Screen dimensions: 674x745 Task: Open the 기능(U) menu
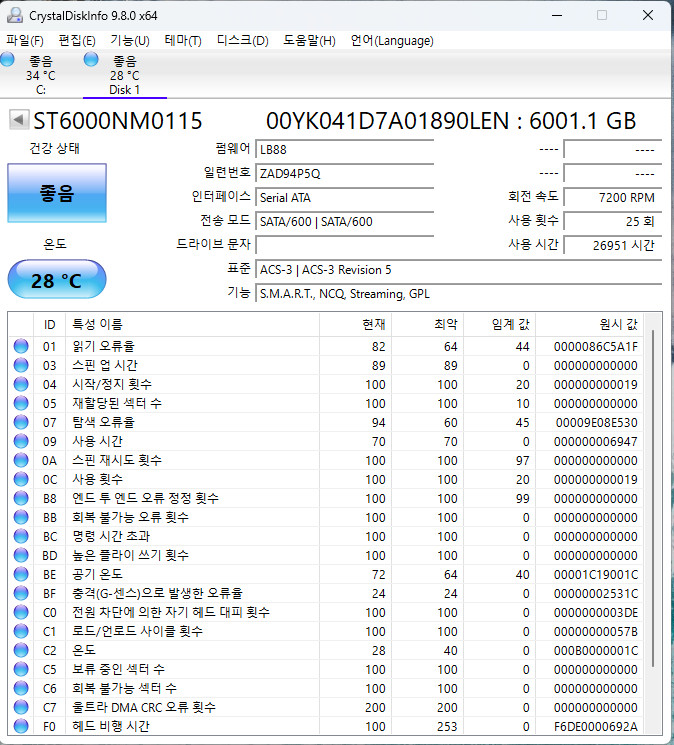[130, 40]
